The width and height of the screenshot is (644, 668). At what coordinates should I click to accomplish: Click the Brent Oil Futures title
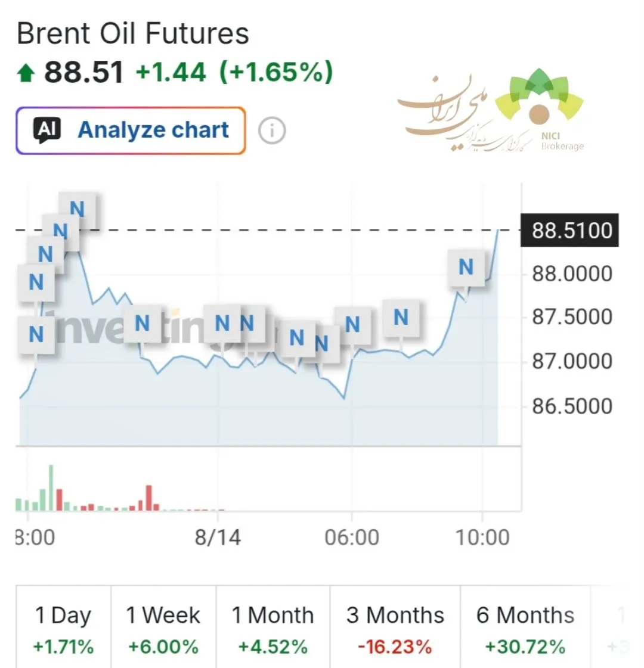click(132, 33)
